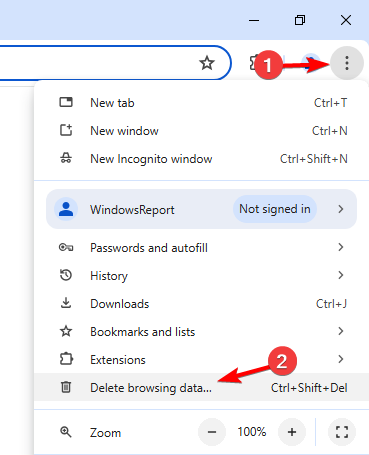369x455 pixels.
Task: Enter fullscreen mode with the fullscreen icon
Action: (342, 432)
